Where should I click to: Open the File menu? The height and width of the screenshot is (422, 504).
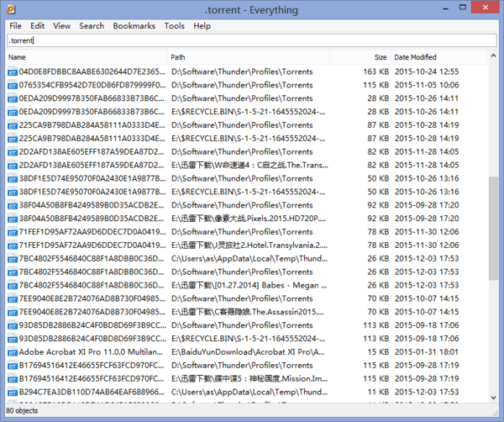pos(17,26)
